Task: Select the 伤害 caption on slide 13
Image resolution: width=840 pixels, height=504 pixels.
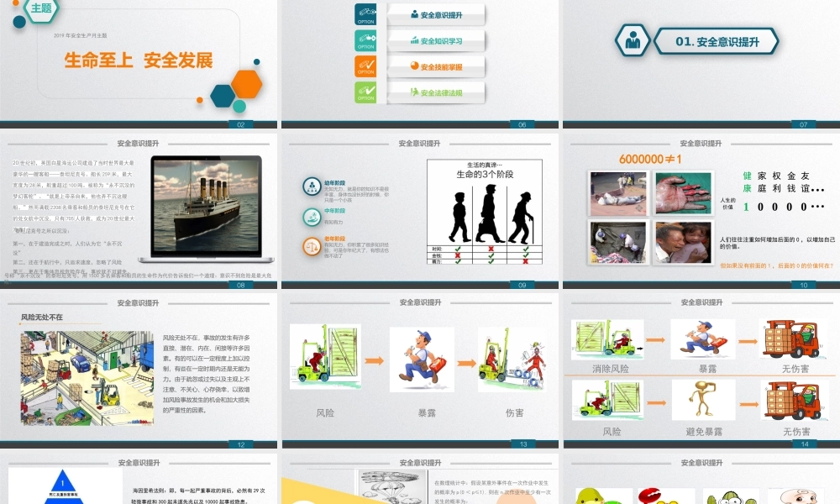Action: click(x=514, y=413)
